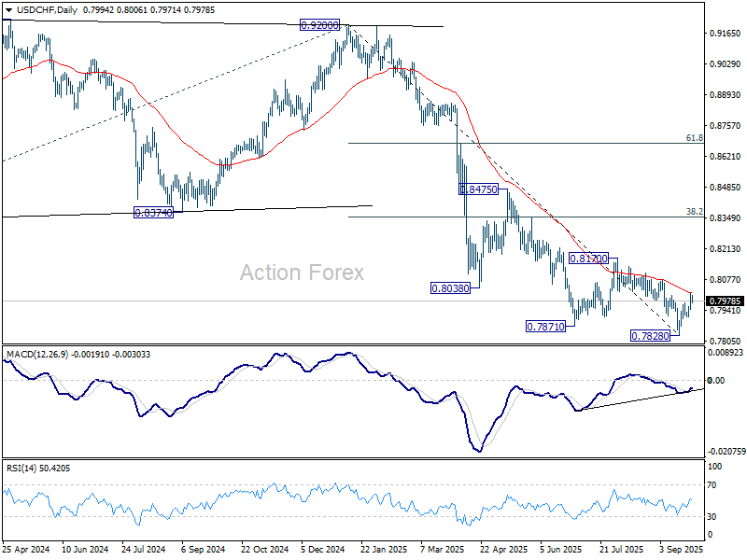This screenshot has width=747, height=560.
Task: Click the 0.86210 price axis value
Action: (726, 156)
